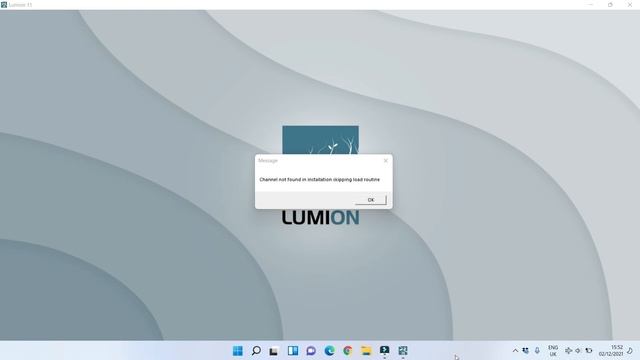Launch Microsoft Edge from taskbar
This screenshot has width=640, height=360.
[329, 351]
